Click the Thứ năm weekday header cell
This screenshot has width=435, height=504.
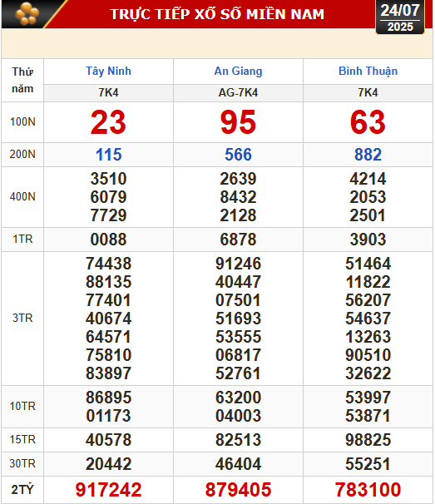click(22, 80)
